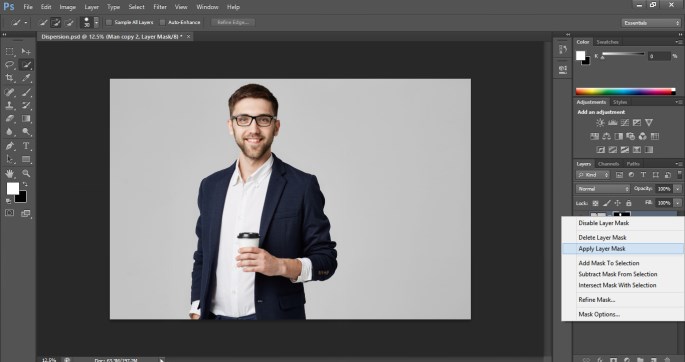
Task: Select the Clone Stamp tool
Action: tap(9, 105)
